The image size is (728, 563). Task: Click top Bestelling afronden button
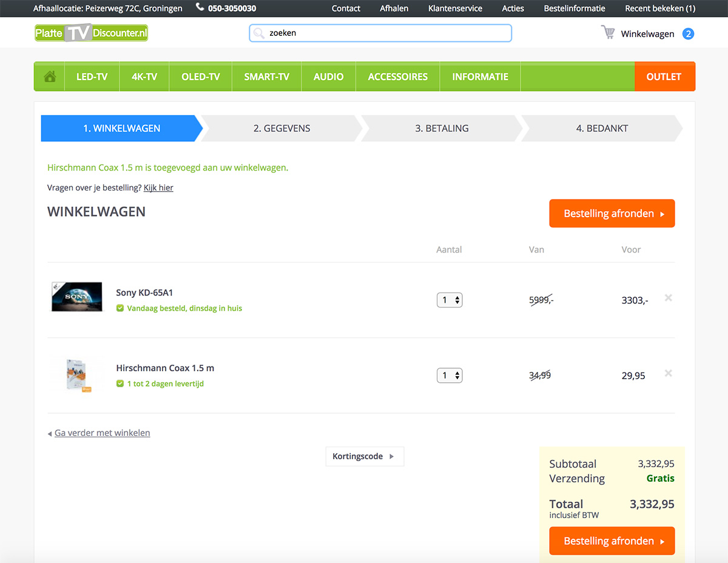click(x=612, y=214)
